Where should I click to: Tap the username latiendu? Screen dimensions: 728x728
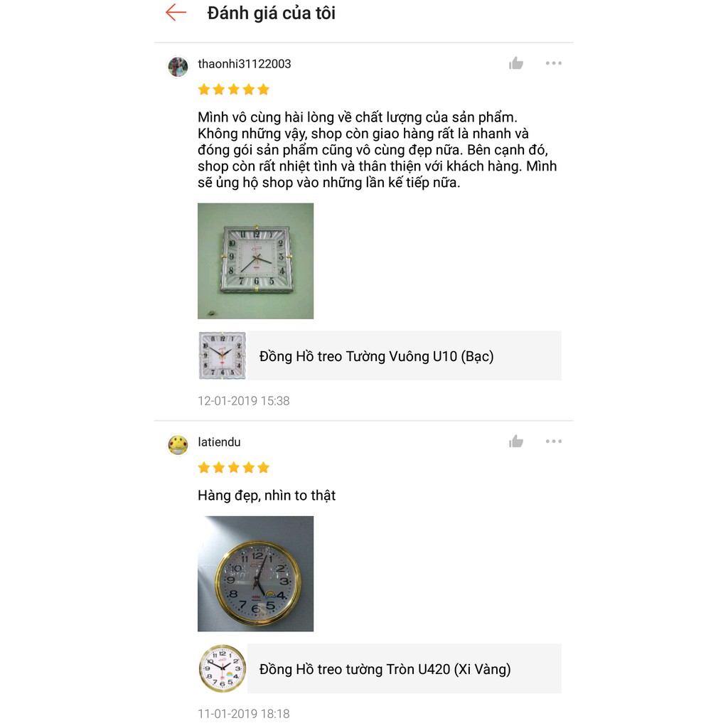click(219, 442)
